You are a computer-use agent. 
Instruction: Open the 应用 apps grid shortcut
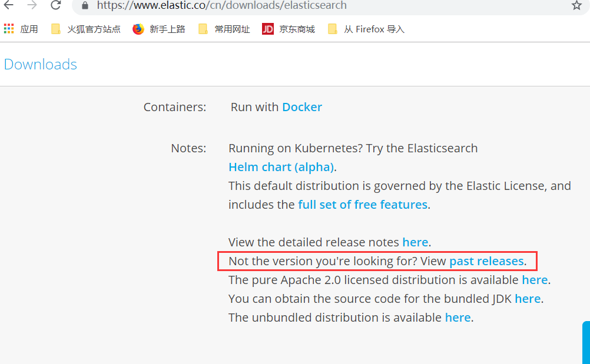coord(21,29)
